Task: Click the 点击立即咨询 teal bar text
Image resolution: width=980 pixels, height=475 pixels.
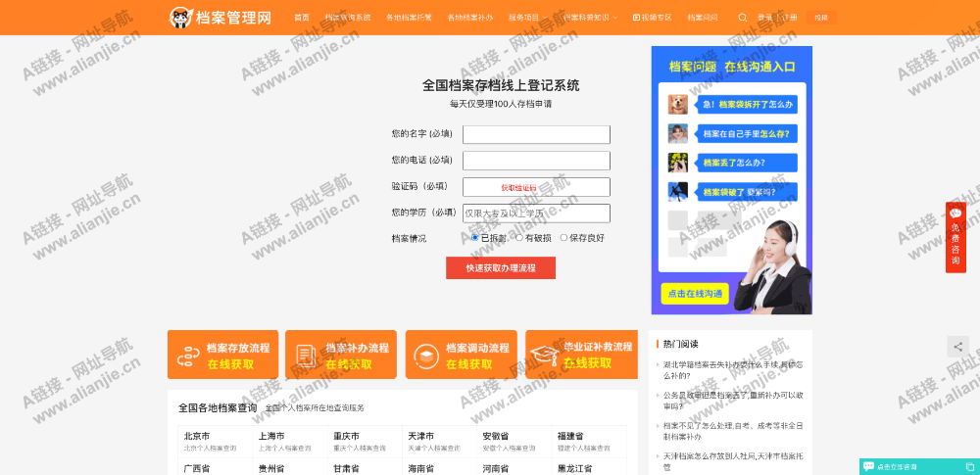Action: [897, 467]
